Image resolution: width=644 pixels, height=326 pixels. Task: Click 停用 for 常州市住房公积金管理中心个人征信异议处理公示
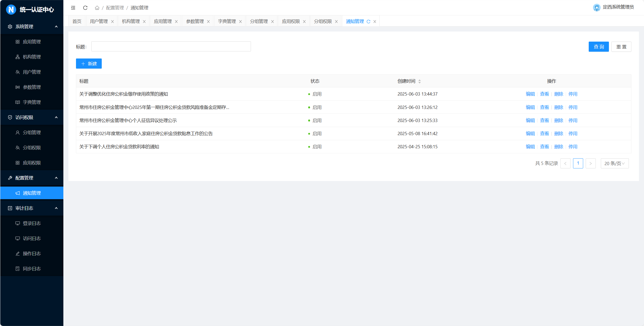(573, 121)
